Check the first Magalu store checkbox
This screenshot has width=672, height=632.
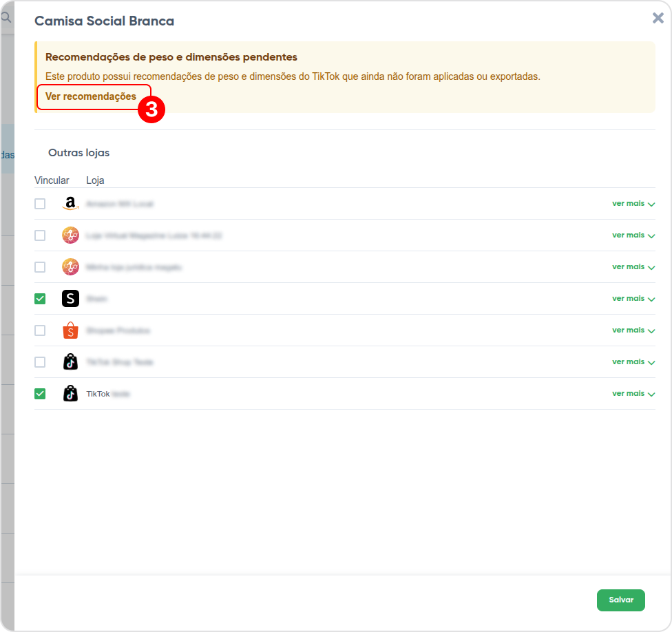click(x=40, y=235)
